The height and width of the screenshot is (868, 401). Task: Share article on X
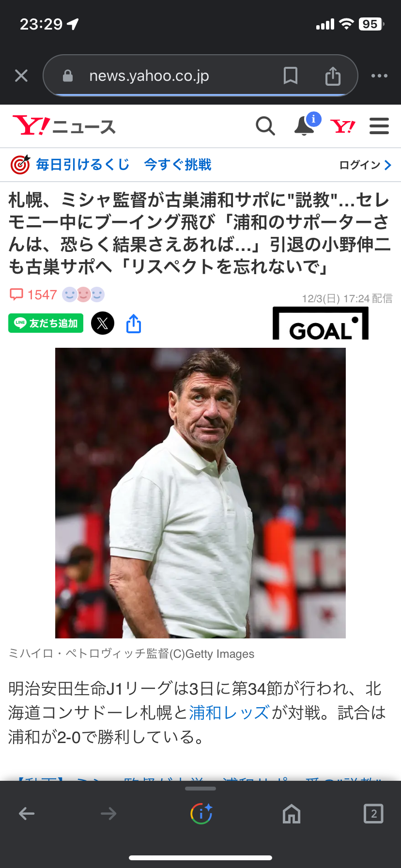click(103, 323)
